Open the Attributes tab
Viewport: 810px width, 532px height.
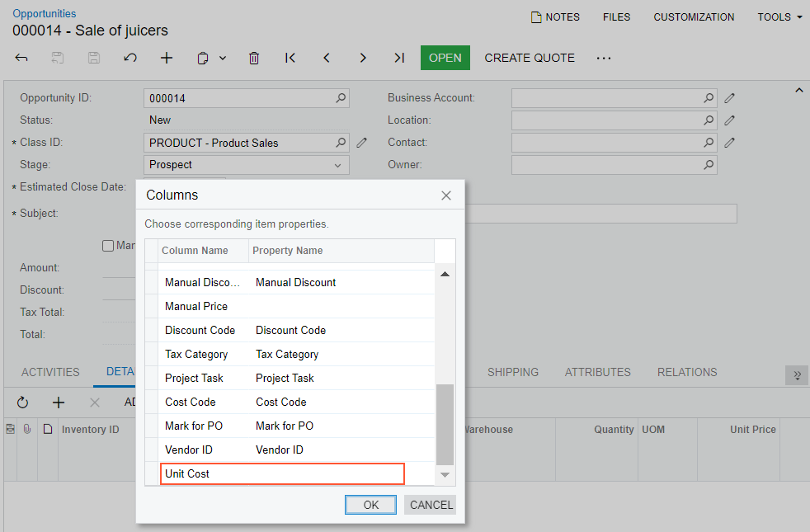click(x=597, y=372)
